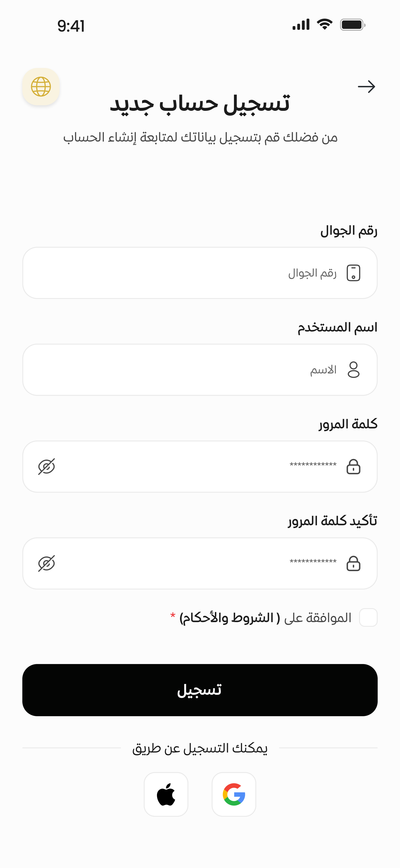Check the terms and conditions agreement box
Screen dimensions: 400x868
(368, 618)
